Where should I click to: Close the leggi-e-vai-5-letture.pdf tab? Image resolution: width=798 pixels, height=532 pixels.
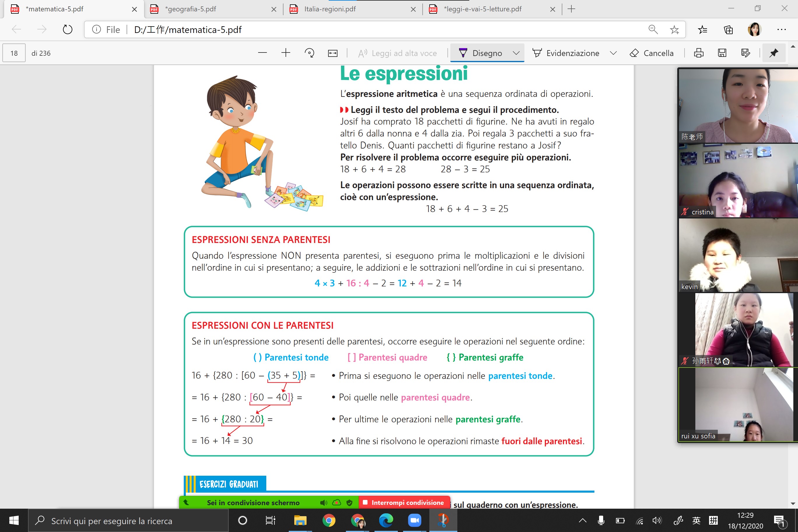[552, 9]
